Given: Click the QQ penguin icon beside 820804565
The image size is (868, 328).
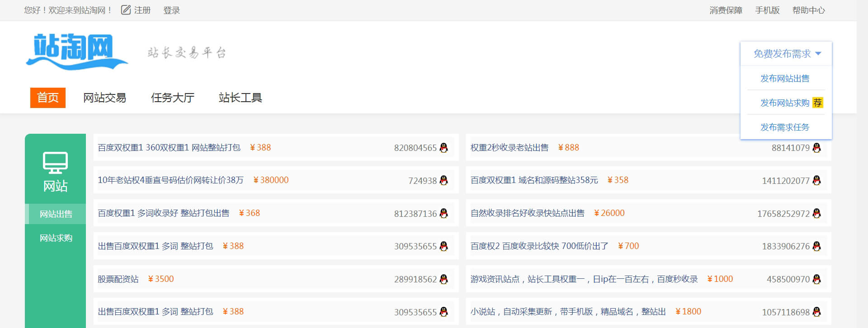Looking at the screenshot, I should pyautogui.click(x=443, y=148).
